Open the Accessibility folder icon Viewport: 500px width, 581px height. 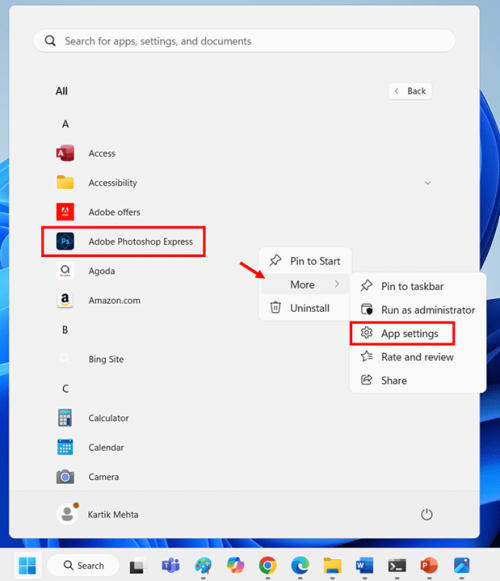click(65, 182)
